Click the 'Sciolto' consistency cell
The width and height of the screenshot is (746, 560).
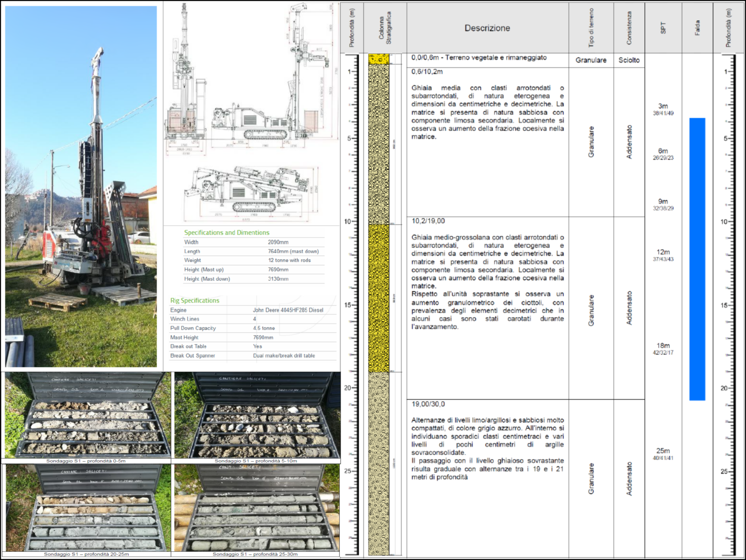[629, 60]
